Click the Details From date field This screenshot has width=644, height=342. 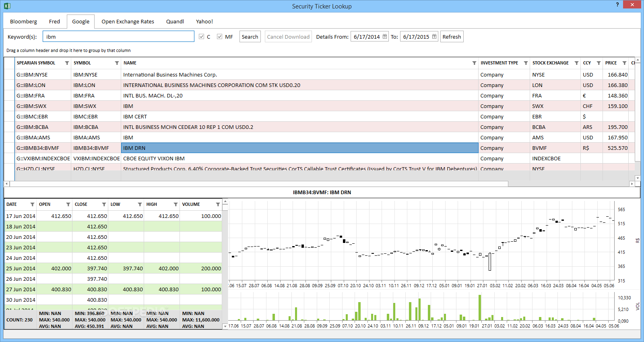click(x=369, y=37)
